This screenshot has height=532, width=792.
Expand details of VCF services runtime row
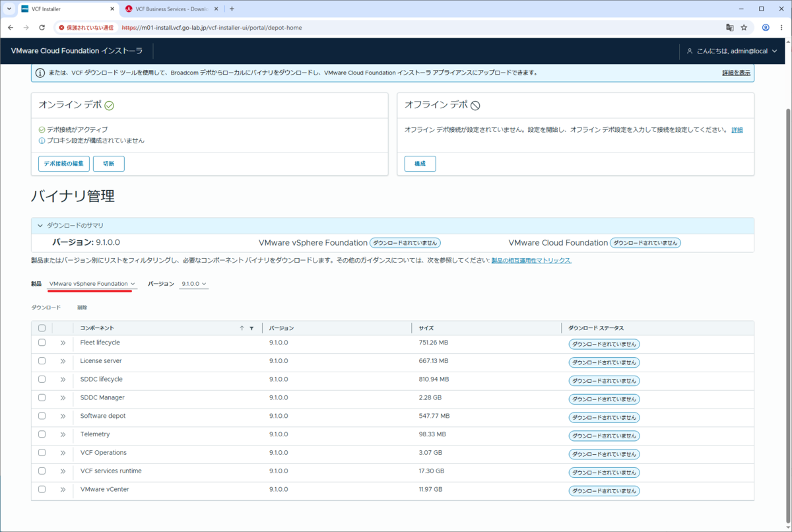tap(63, 471)
